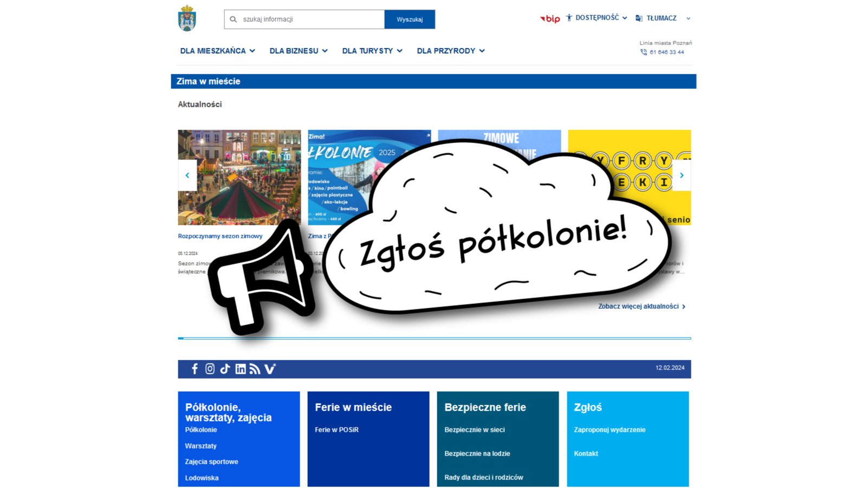Screen dimensions: 868x488
Task: Open the Bezpiecznie na lodzie link
Action: [477, 454]
